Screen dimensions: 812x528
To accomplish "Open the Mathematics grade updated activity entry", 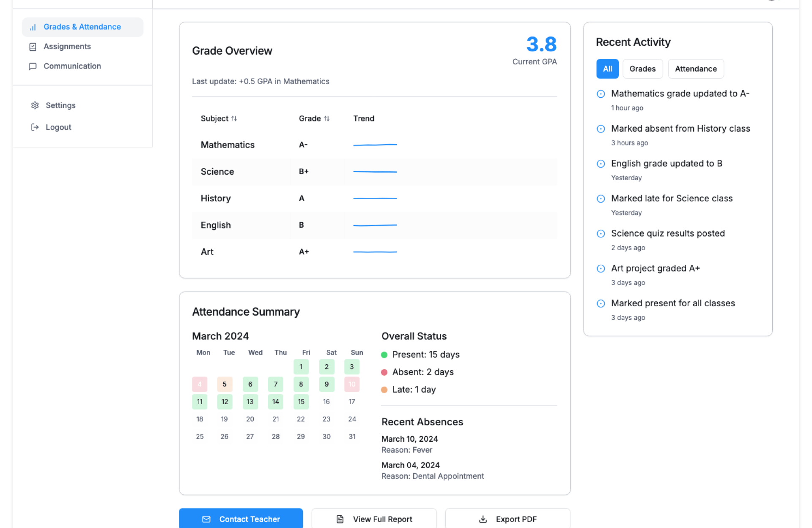I will click(680, 94).
